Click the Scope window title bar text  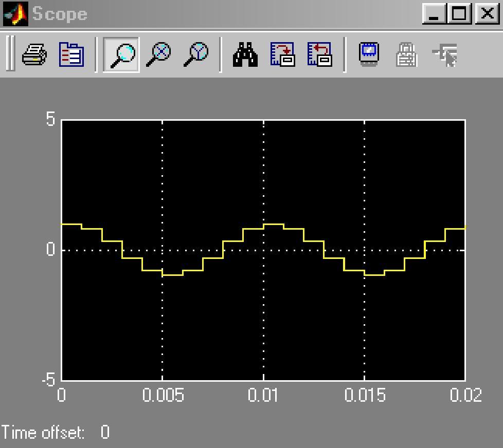click(x=60, y=14)
